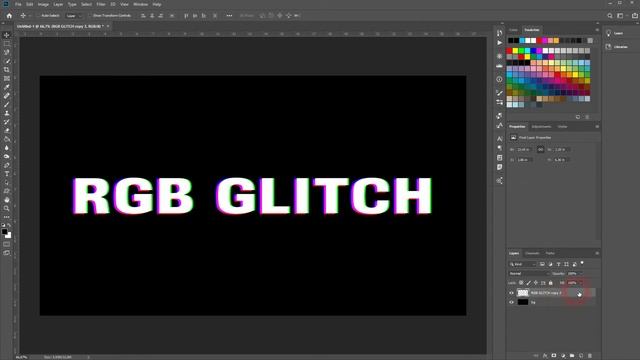Select the Move tool

[7, 35]
